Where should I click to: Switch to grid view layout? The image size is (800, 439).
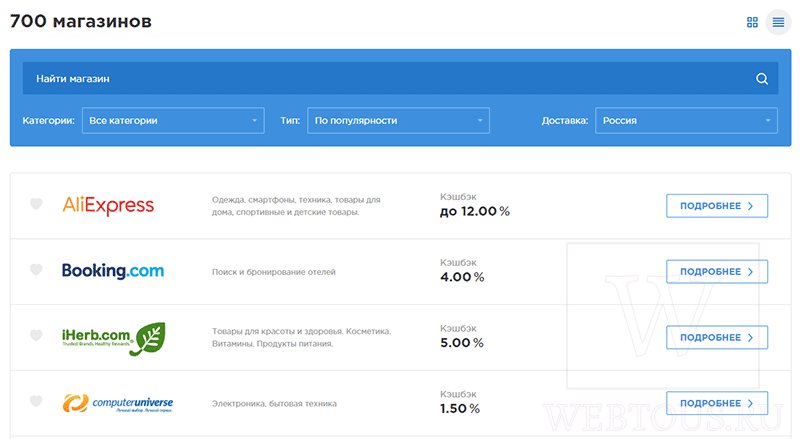pos(752,22)
